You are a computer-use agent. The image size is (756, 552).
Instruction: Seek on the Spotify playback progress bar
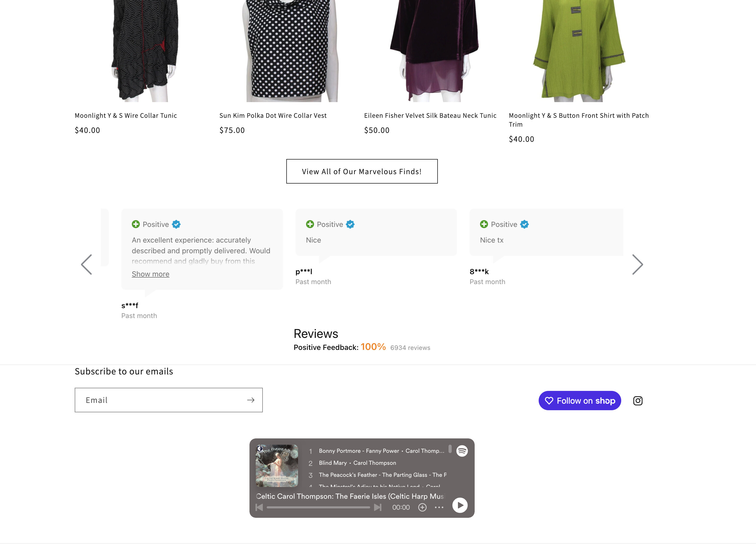coord(318,508)
